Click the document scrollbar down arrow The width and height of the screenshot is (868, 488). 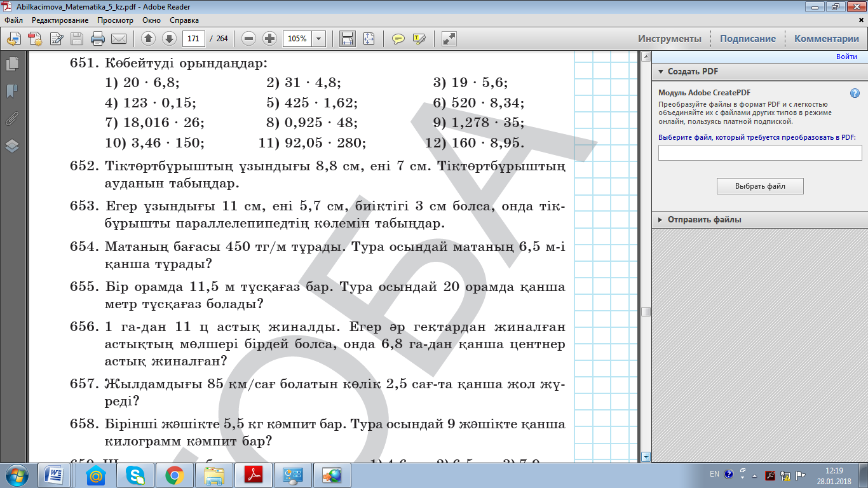(646, 457)
